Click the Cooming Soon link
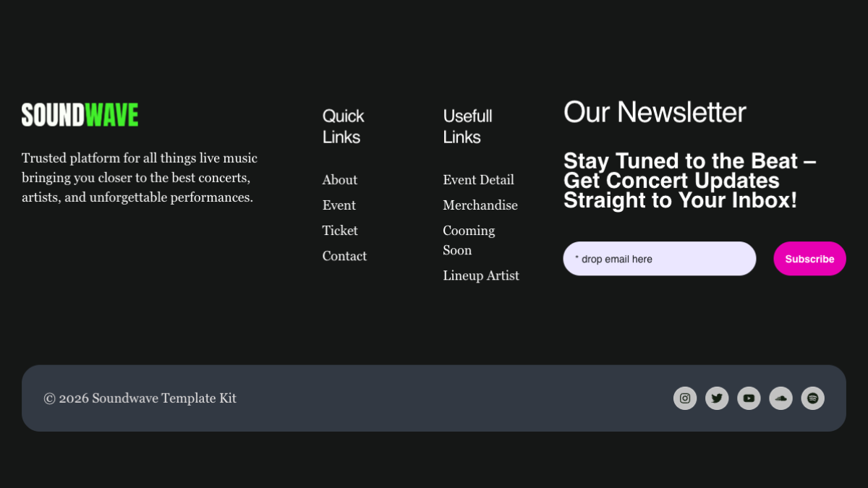The width and height of the screenshot is (868, 488). (469, 240)
